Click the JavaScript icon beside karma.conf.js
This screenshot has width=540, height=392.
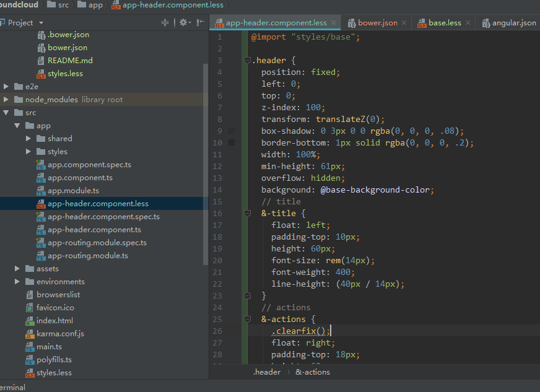[x=30, y=333]
